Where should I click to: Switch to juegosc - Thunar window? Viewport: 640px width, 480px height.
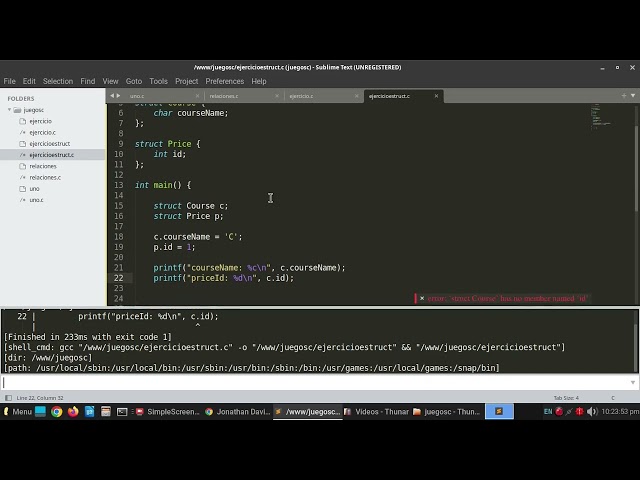click(x=447, y=412)
